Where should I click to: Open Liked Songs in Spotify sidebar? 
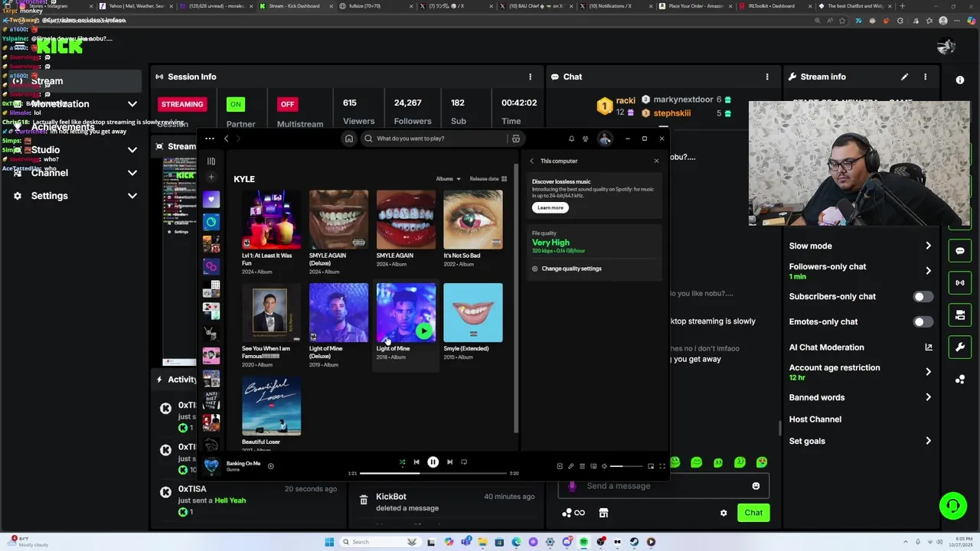coord(211,199)
